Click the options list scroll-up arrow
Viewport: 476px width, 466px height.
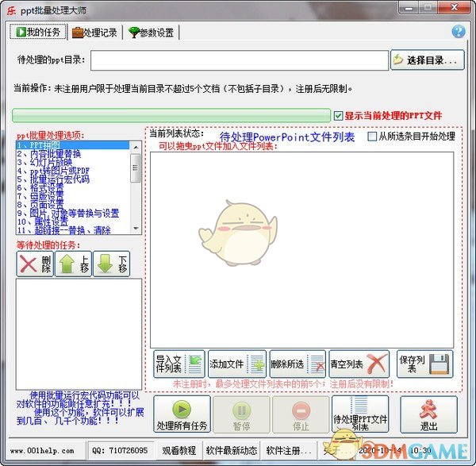[136, 148]
